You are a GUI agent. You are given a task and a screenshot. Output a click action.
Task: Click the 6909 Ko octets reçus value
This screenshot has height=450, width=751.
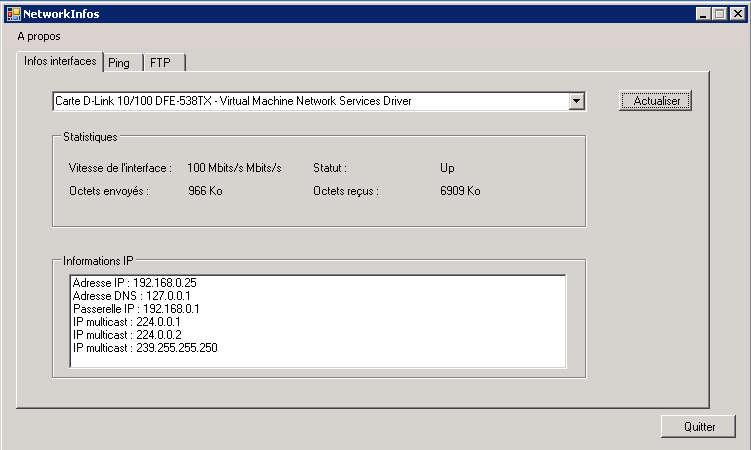460,191
